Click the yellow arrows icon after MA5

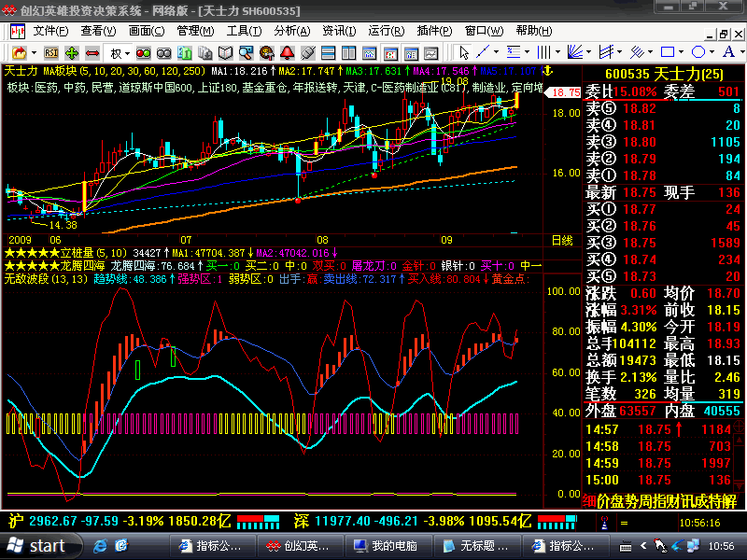(548, 72)
